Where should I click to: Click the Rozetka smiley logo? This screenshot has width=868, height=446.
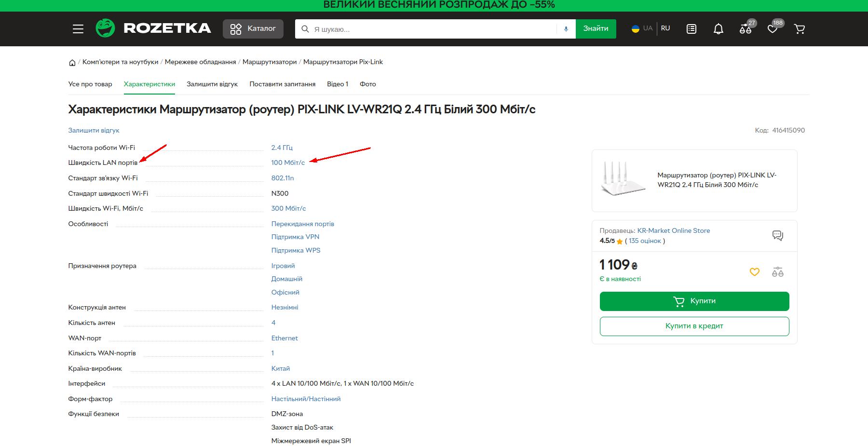click(x=105, y=28)
